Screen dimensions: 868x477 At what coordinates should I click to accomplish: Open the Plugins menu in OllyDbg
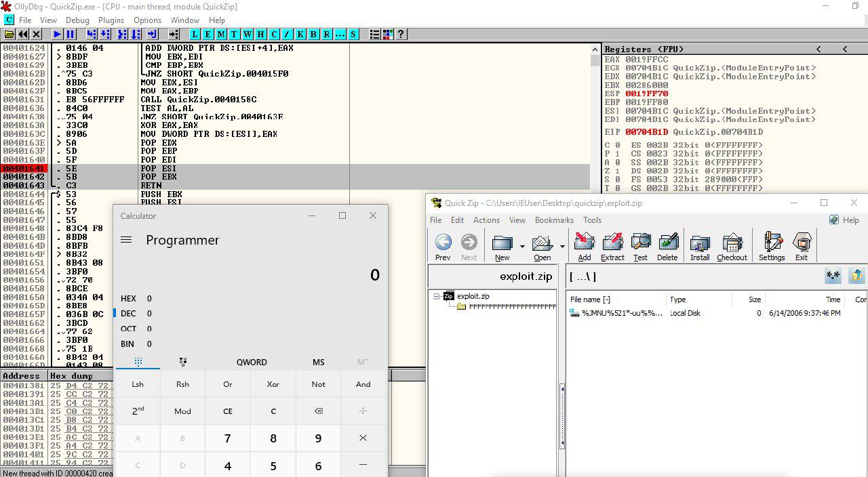click(x=111, y=20)
